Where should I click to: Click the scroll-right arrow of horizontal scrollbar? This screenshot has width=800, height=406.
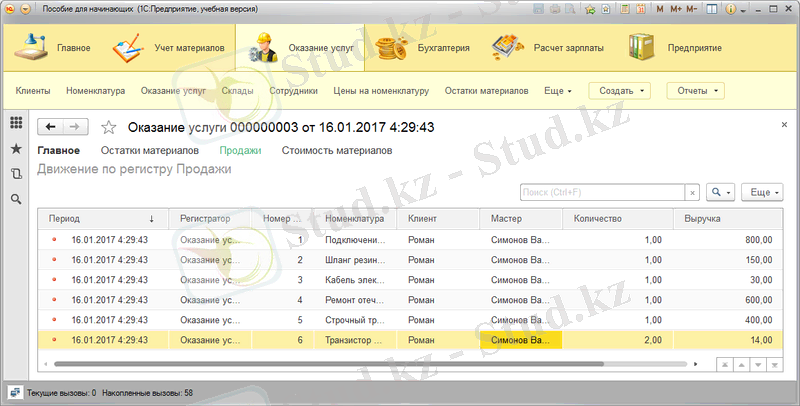click(695, 364)
